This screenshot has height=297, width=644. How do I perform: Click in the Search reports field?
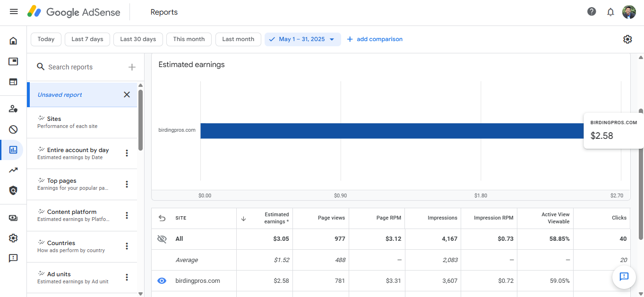click(85, 67)
